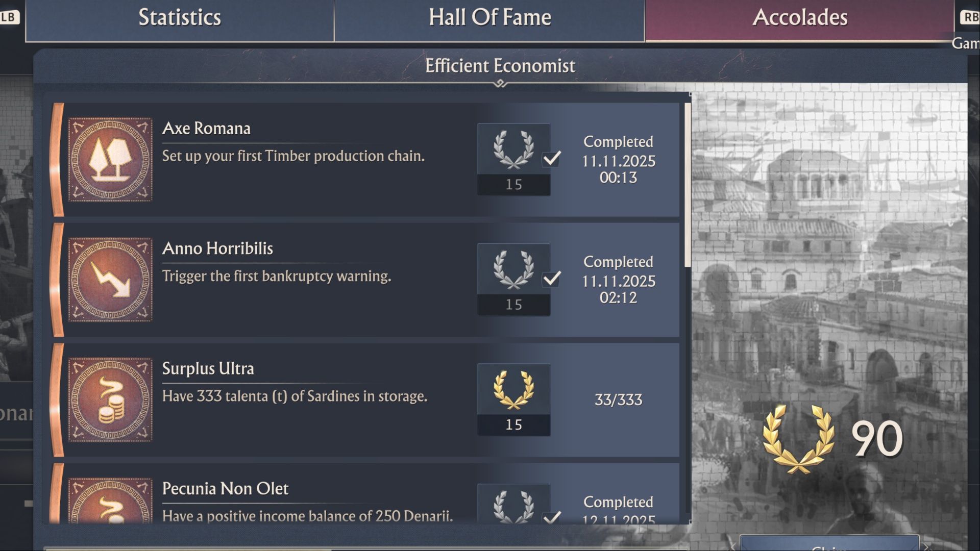Click the Pecunia Non Olet accolade icon
The width and height of the screenshot is (980, 551).
coord(110,503)
